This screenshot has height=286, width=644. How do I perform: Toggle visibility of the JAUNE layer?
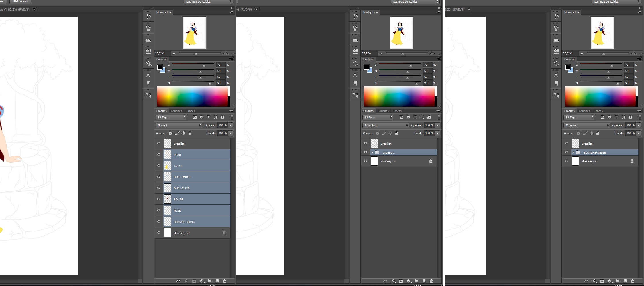click(x=159, y=166)
